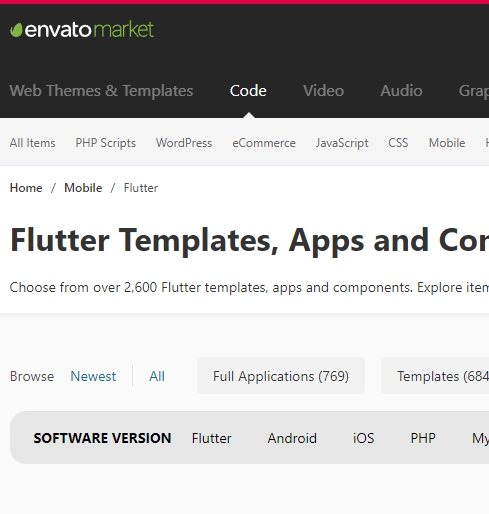
Task: Filter by Templates category button
Action: 435,376
